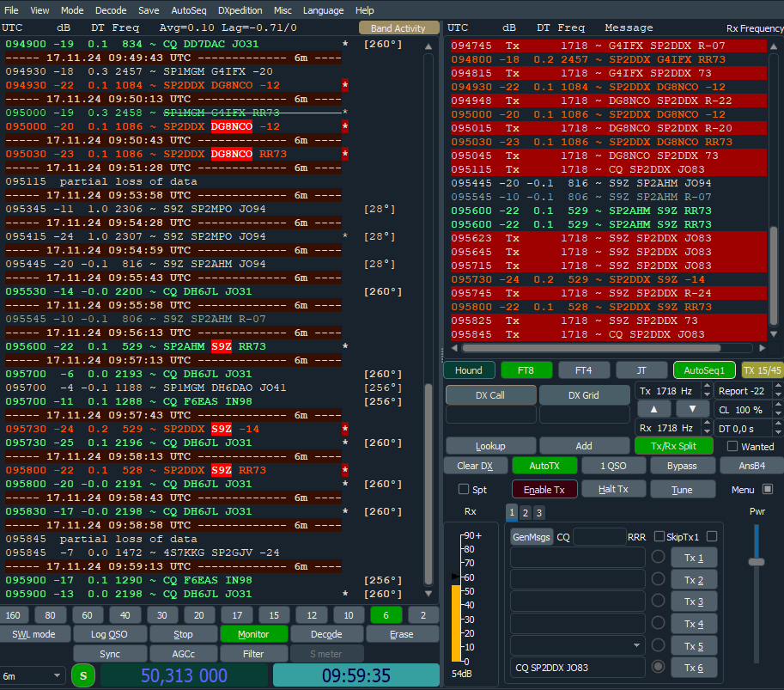Click the down-arrow button under Tx 1718 Hz
The image size is (784, 690).
(692, 409)
